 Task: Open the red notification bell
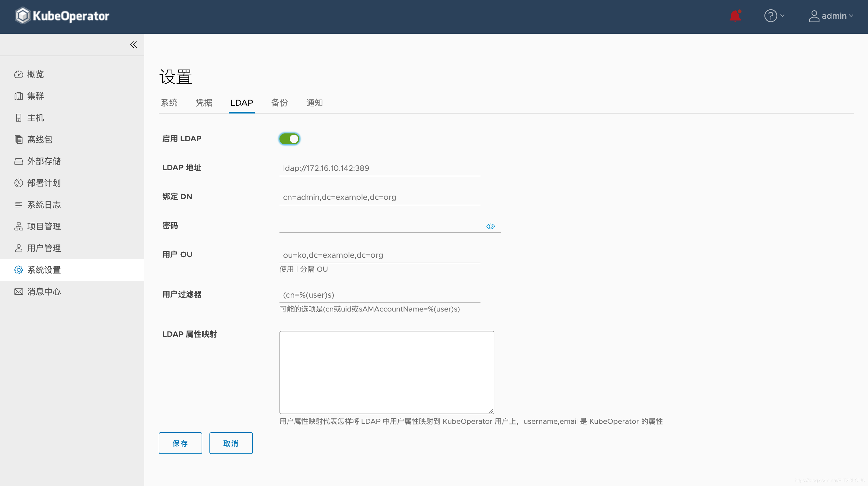pos(735,16)
